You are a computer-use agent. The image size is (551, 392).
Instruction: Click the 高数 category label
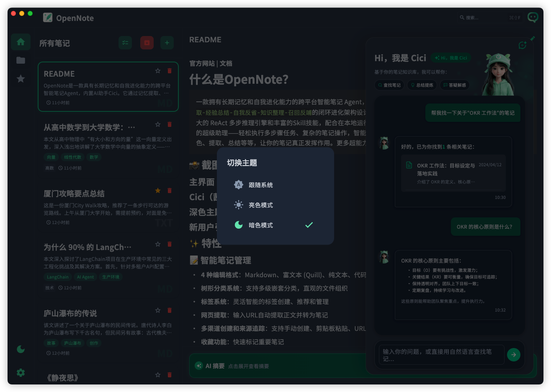49,168
